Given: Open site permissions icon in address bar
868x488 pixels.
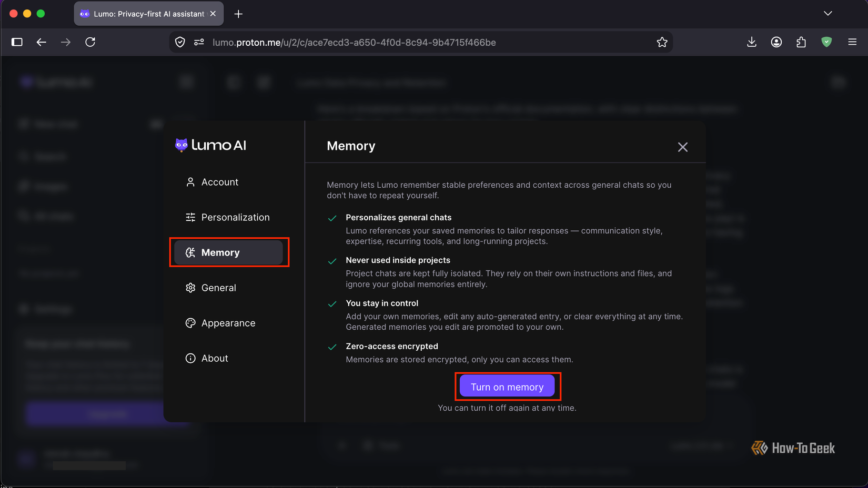Looking at the screenshot, I should (x=199, y=42).
